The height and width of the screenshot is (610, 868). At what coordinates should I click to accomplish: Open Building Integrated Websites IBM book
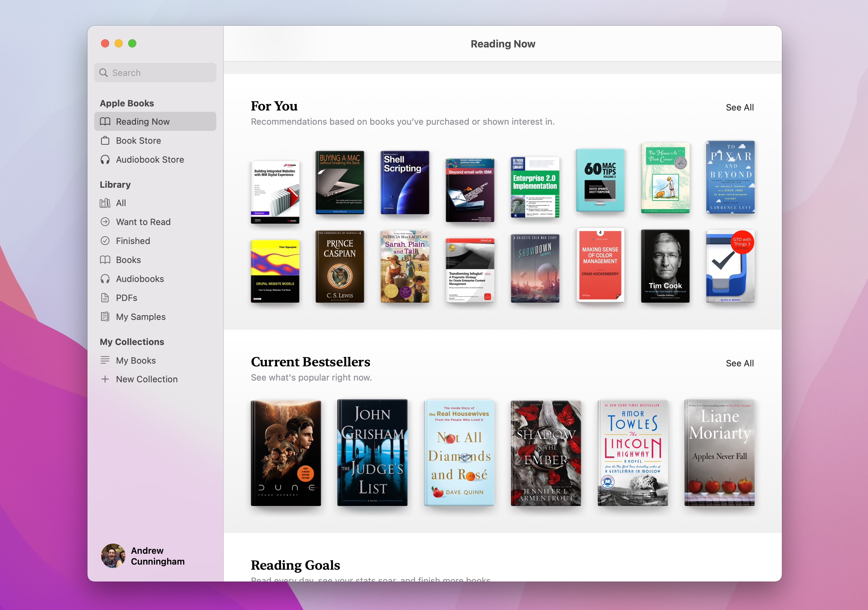pos(275,192)
